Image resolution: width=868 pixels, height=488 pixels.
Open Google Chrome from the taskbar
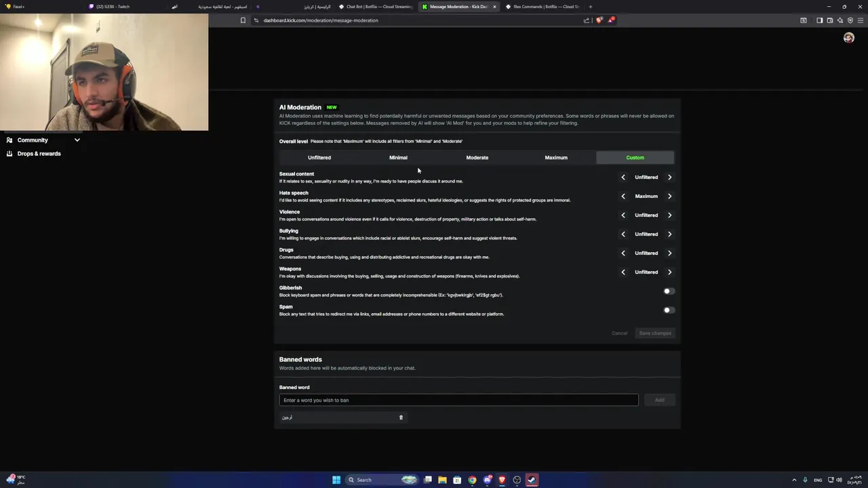click(x=472, y=480)
